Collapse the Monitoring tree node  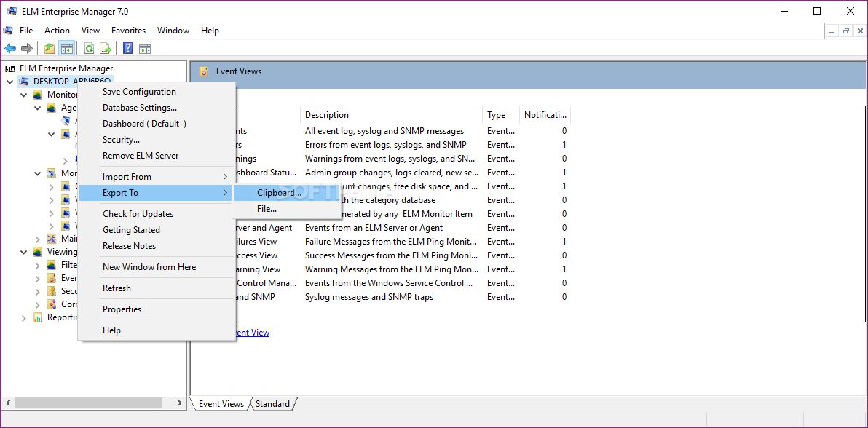[x=24, y=95]
